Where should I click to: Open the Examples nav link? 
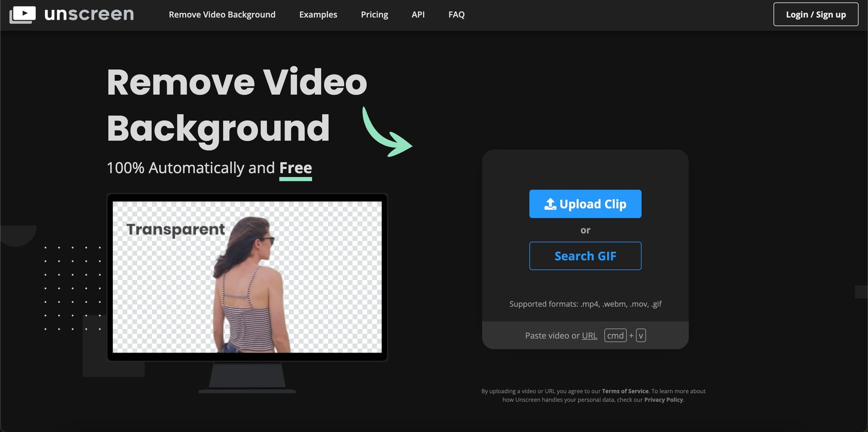(x=318, y=14)
